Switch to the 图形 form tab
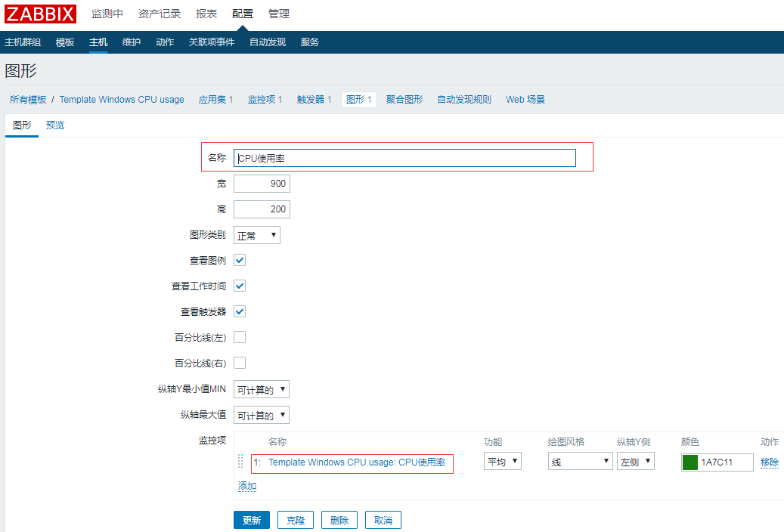The image size is (784, 532). click(22, 125)
